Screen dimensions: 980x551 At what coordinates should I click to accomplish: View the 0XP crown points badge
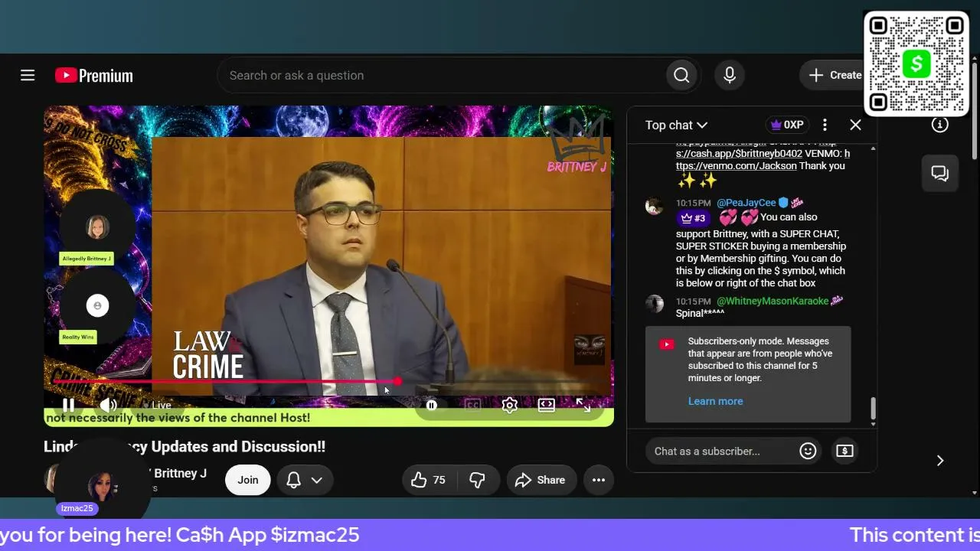(x=787, y=125)
